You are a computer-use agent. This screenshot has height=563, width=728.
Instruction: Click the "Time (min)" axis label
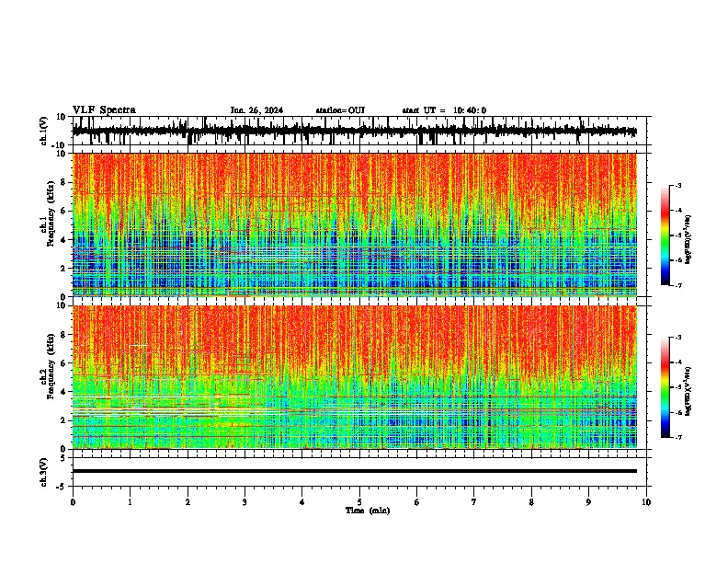[368, 511]
